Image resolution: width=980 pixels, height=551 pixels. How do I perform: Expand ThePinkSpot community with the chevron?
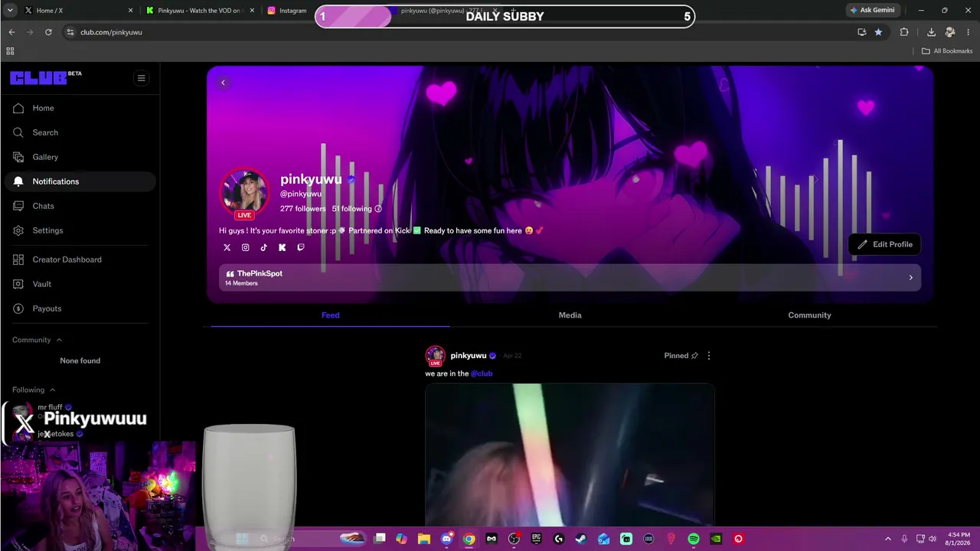(x=910, y=278)
